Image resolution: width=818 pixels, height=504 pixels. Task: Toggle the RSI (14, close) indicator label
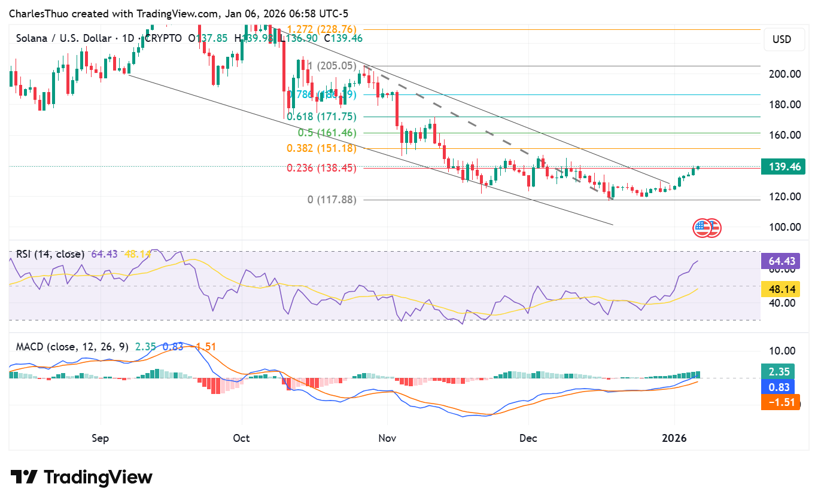[49, 254]
